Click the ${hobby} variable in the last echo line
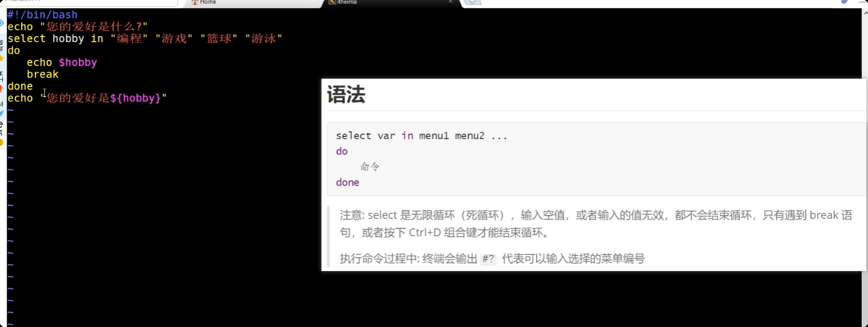868x327 pixels. (135, 98)
